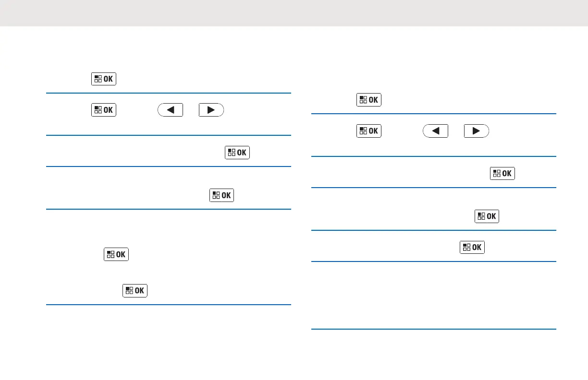Select the OK icon beside the left column arrows
This screenshot has width=588, height=380.
coord(104,110)
